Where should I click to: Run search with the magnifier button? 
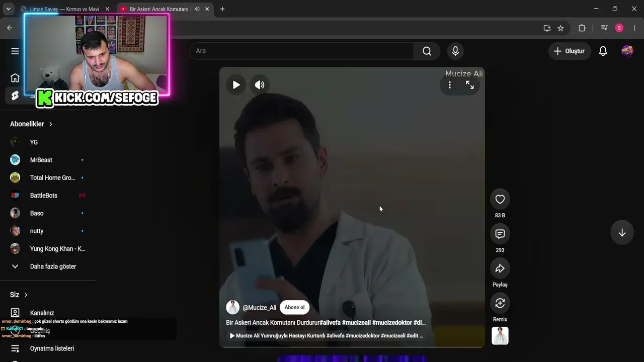click(x=427, y=51)
